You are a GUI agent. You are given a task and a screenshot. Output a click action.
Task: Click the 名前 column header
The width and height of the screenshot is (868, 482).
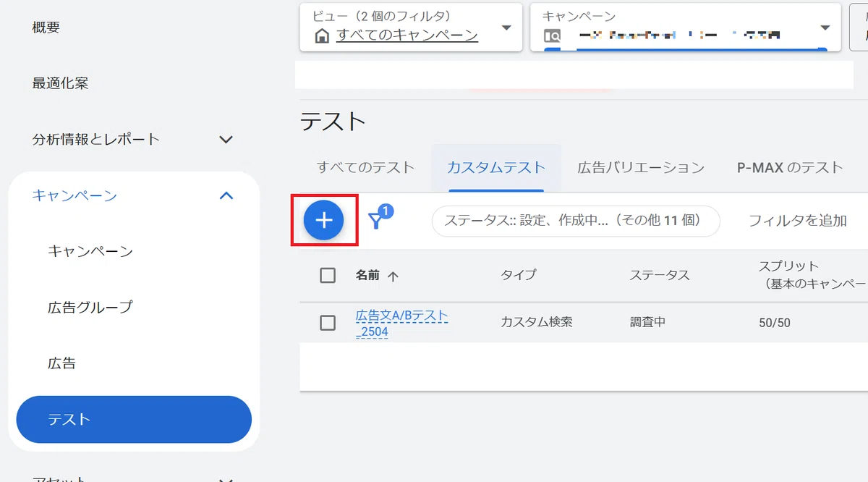[367, 275]
